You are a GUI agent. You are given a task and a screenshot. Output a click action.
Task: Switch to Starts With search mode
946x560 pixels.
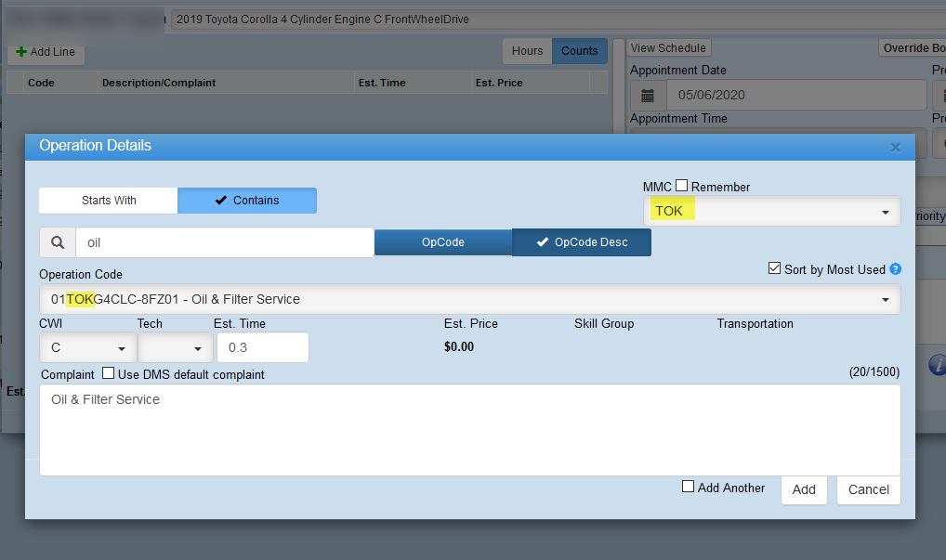108,201
